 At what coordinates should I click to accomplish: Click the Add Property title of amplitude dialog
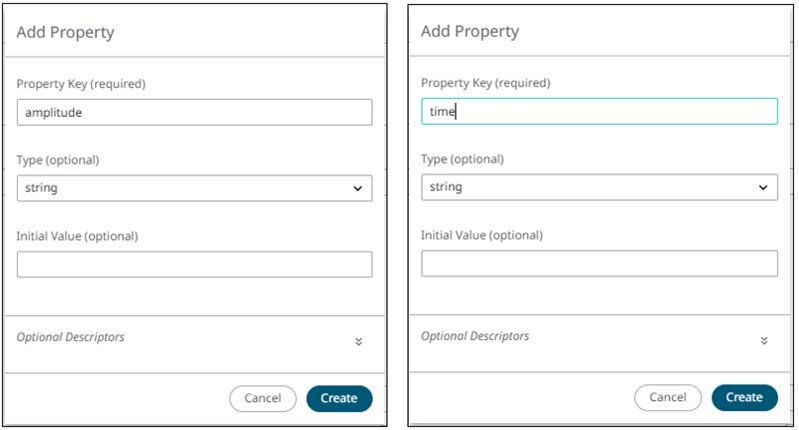[66, 32]
